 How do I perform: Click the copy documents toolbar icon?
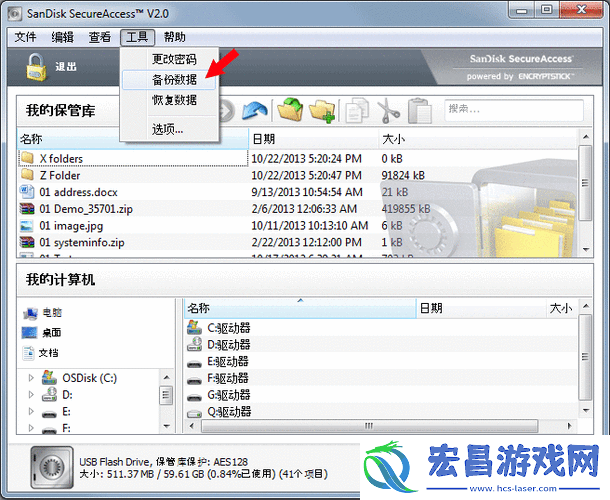[357, 110]
